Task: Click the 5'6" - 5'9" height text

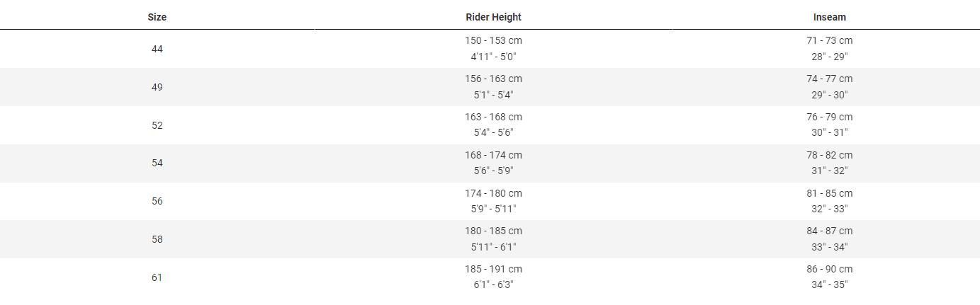Action: click(x=493, y=171)
